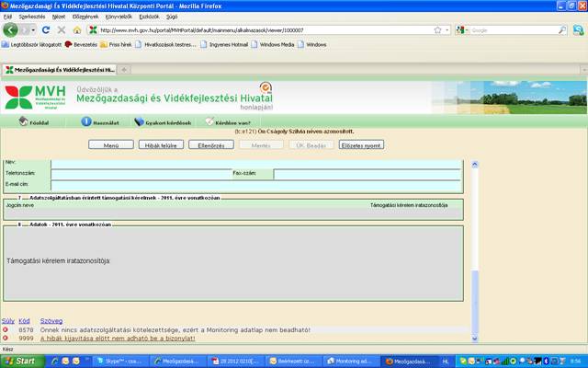Click the Előzetes nyomt. button
This screenshot has width=588, height=368.
click(361, 145)
